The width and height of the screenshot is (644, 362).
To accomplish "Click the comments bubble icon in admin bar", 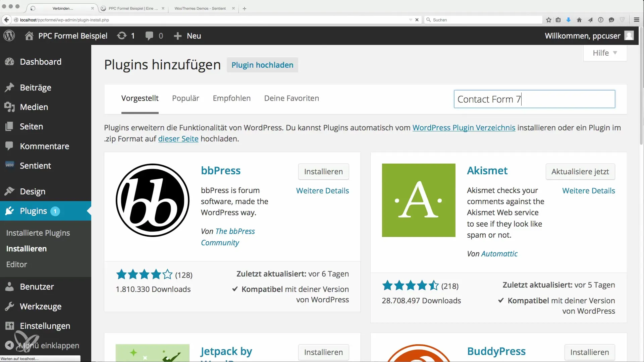I will click(x=149, y=36).
